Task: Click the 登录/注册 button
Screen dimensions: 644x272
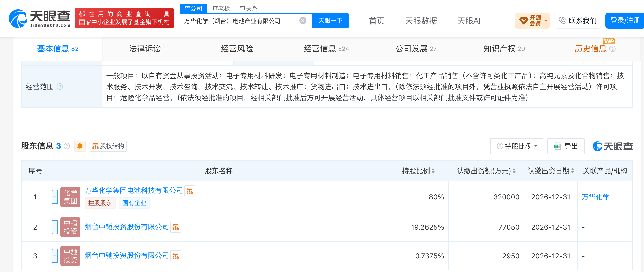Action: [625, 21]
